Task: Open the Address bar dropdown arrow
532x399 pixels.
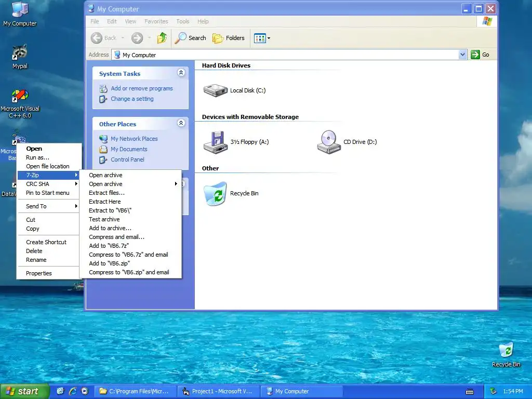Action: (x=462, y=55)
